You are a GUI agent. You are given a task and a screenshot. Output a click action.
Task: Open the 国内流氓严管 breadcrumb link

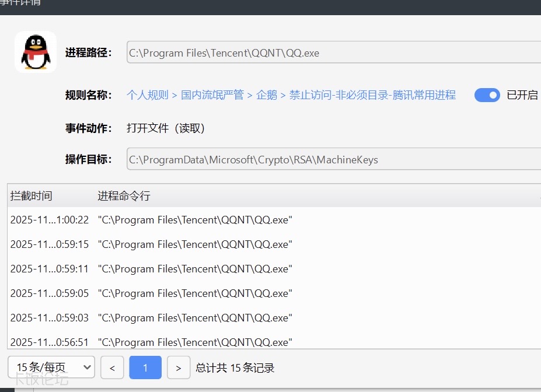pos(212,95)
